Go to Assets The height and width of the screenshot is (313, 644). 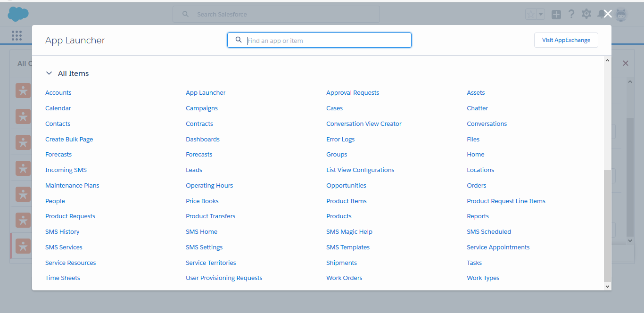476,93
